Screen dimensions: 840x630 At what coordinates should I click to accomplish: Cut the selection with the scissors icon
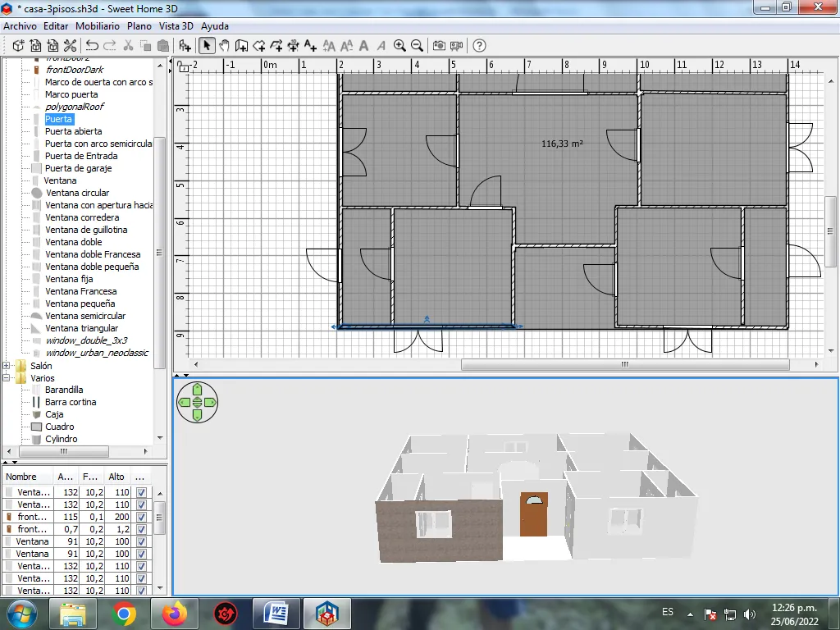click(x=128, y=46)
